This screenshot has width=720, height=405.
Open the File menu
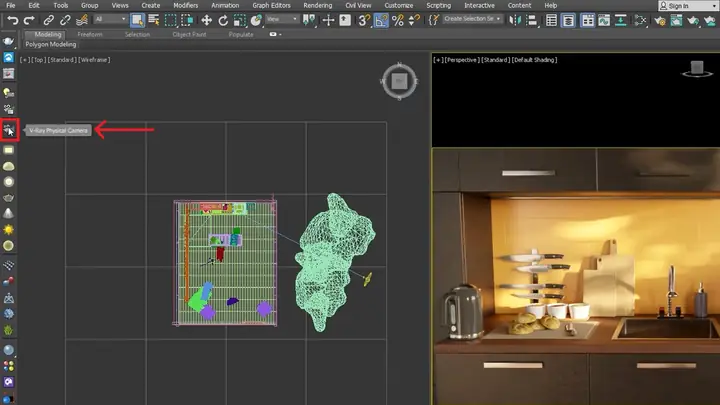click(x=11, y=6)
